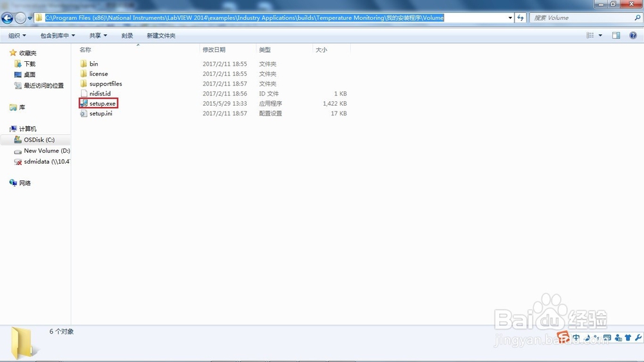Select the address bar path text
This screenshot has width=644, height=362.
pos(244,17)
